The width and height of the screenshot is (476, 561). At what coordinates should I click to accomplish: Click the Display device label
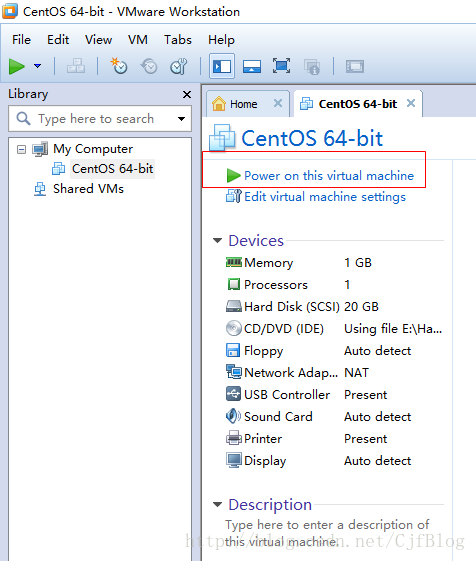[x=265, y=461]
